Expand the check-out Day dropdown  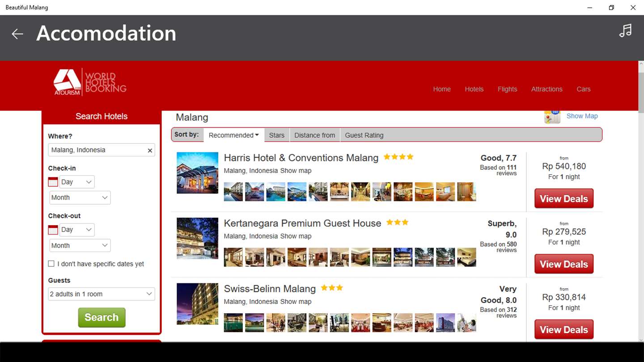coord(77,230)
